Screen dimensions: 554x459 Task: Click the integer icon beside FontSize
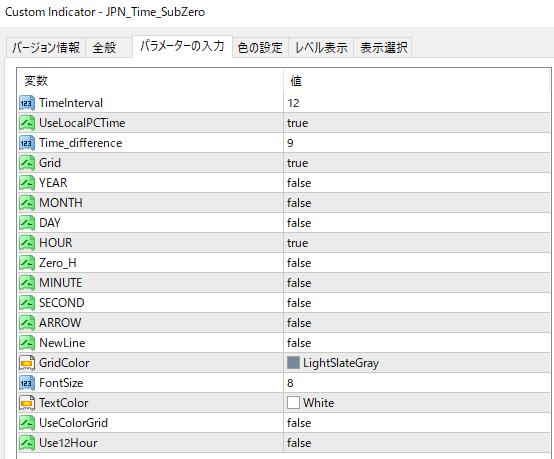[x=27, y=383]
